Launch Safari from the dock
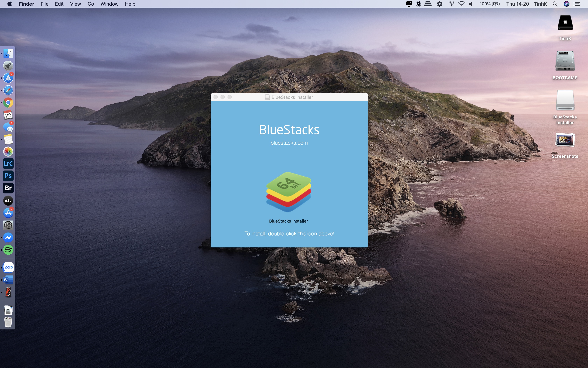This screenshot has height=368, width=588. pyautogui.click(x=8, y=90)
